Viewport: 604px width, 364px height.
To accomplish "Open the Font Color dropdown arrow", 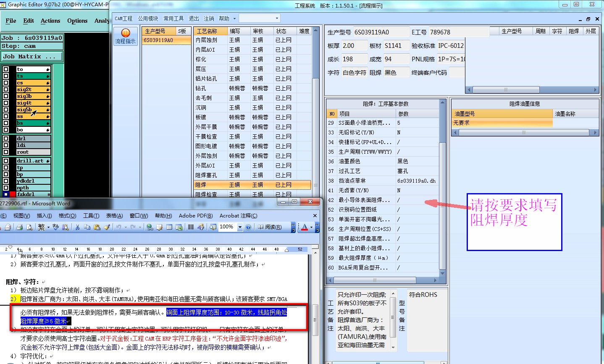I will coord(311,227).
